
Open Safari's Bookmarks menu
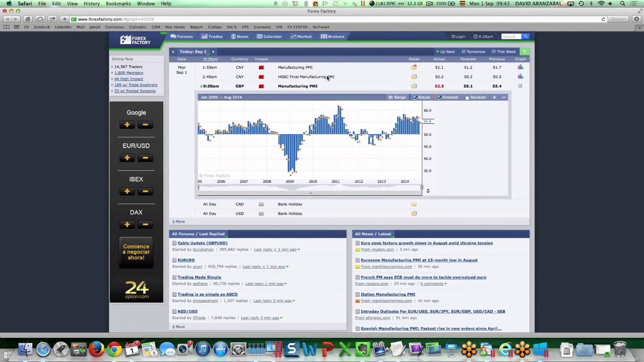[118, 4]
